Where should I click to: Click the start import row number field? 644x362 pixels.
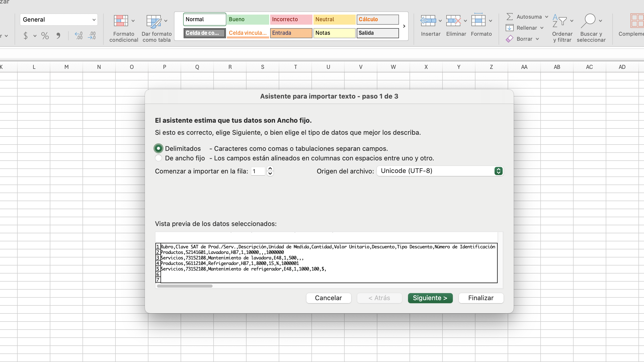[258, 171]
